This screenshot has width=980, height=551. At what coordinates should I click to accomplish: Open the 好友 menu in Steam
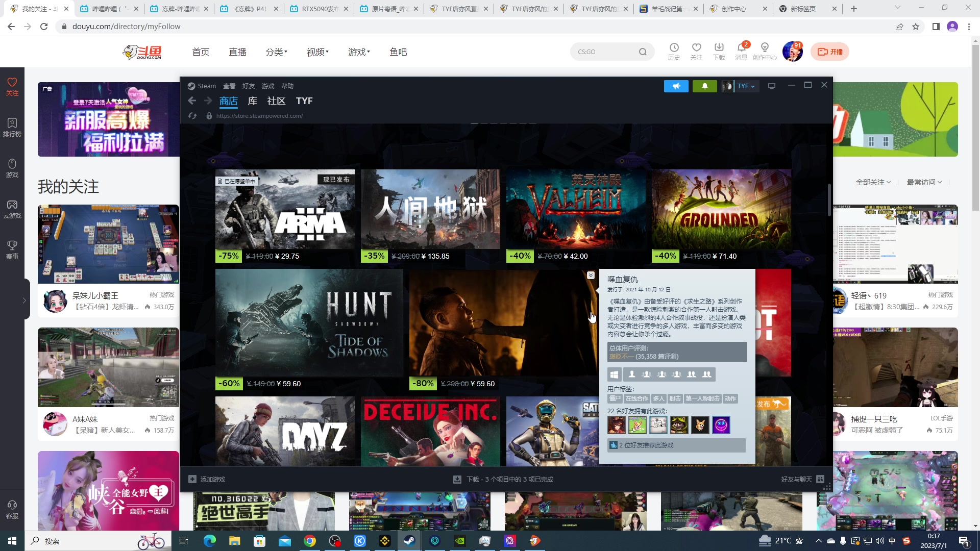point(249,86)
